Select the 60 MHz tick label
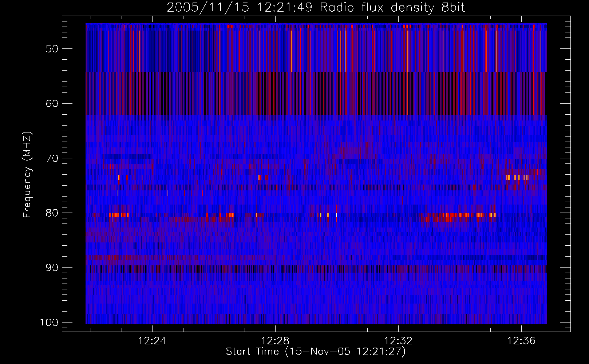 52,103
